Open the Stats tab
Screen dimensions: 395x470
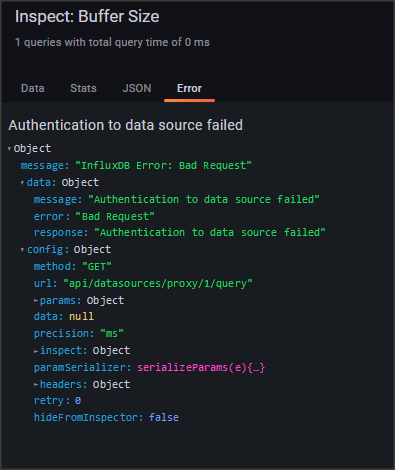(x=83, y=88)
